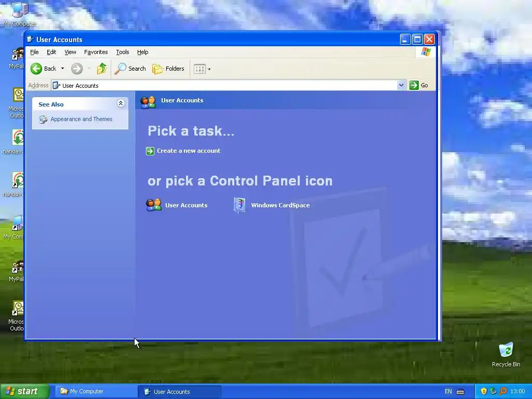Click the security shield tray icon
532x399 pixels.
pyautogui.click(x=484, y=391)
